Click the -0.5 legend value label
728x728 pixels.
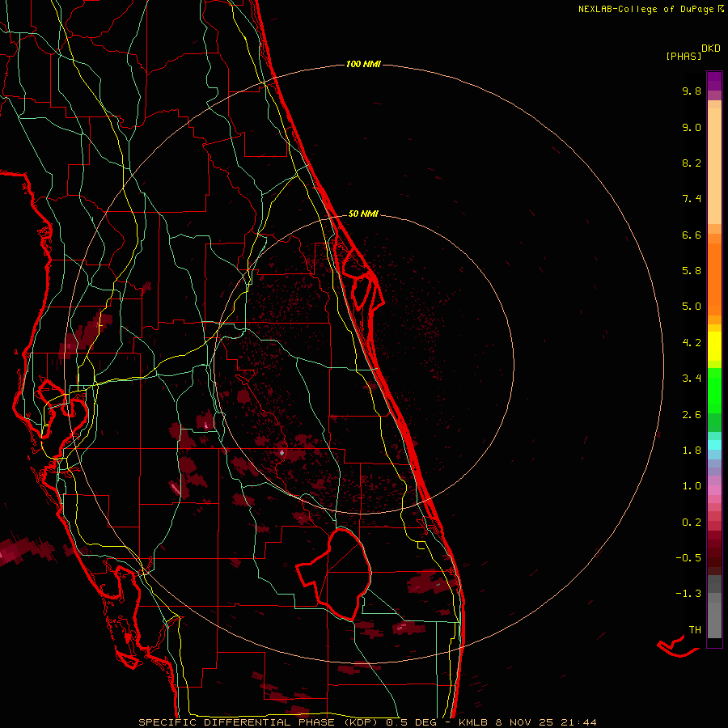point(690,558)
